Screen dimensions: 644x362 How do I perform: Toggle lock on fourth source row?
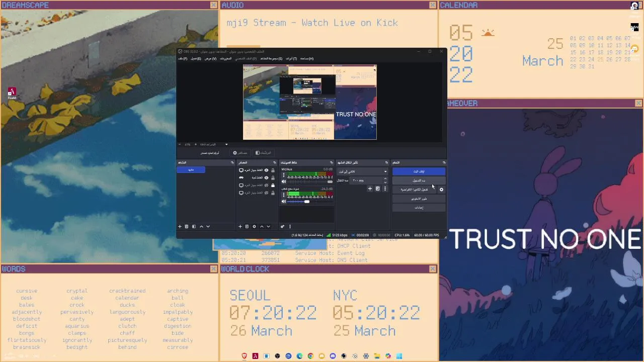273,193
